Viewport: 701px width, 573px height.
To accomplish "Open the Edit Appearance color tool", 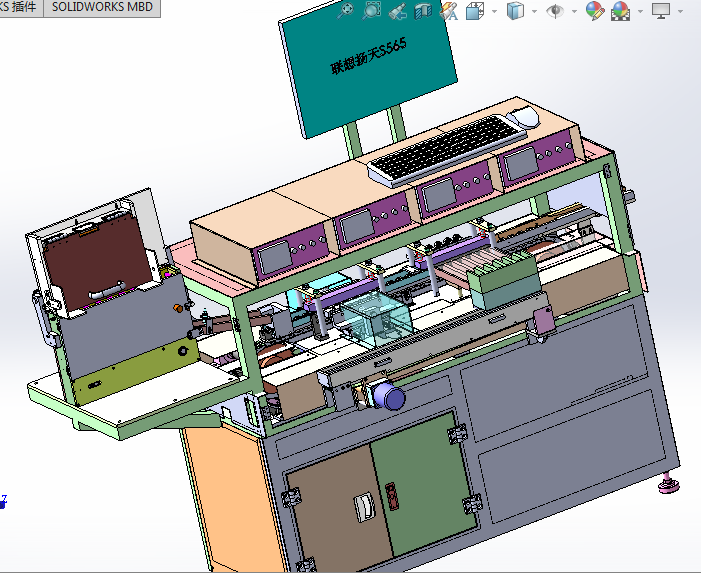I will coord(595,11).
